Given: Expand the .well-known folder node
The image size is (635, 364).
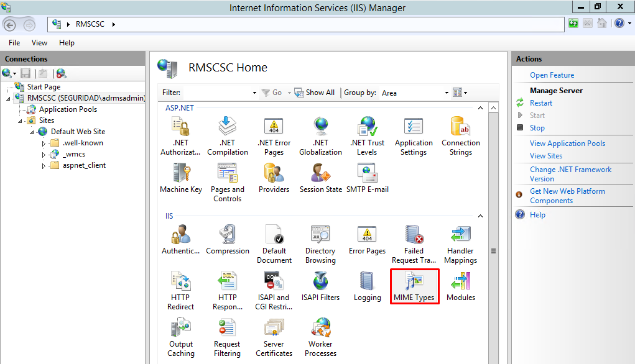Looking at the screenshot, I should (x=44, y=143).
